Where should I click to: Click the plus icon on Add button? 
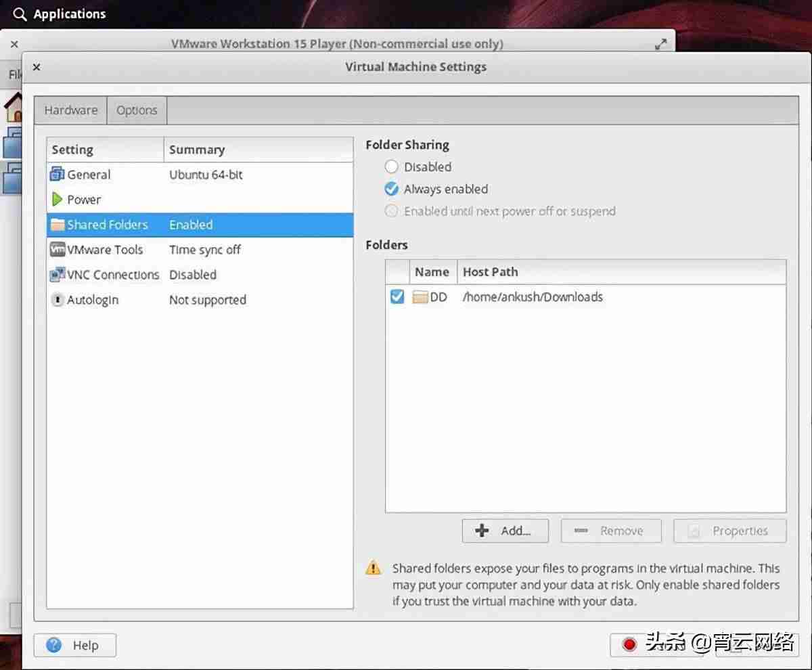(482, 531)
